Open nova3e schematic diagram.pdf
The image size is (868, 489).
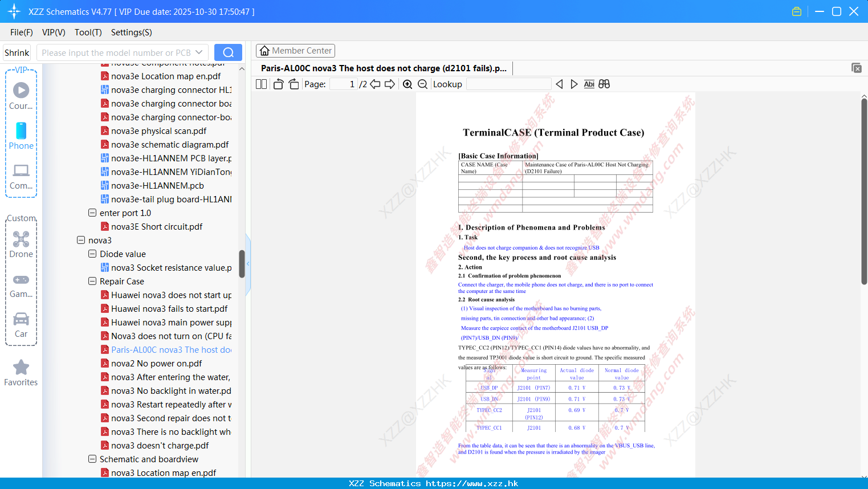click(x=170, y=144)
